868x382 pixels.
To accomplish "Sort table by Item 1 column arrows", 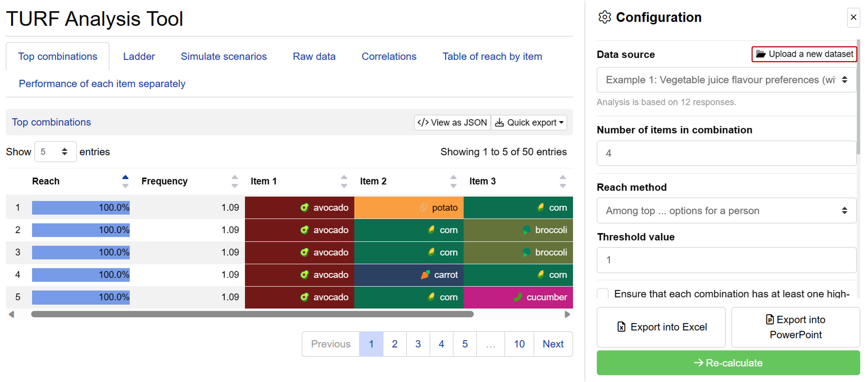I will 344,181.
